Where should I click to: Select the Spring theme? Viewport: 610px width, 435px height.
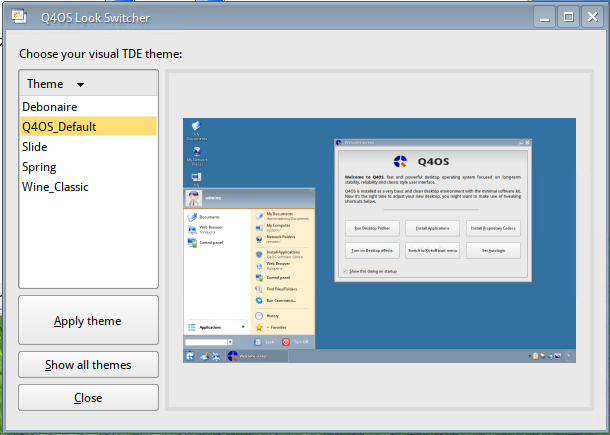point(88,167)
